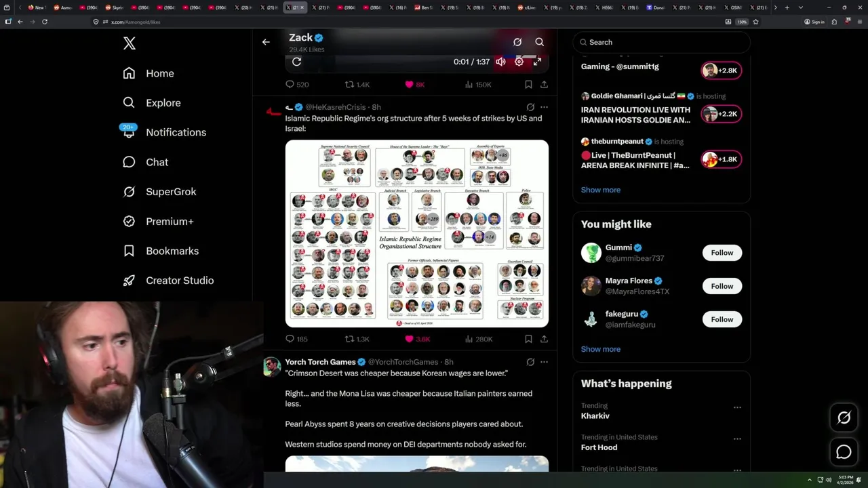Reply to the video post with 520 comments
Viewport: 868px width, 488px height.
(x=297, y=85)
